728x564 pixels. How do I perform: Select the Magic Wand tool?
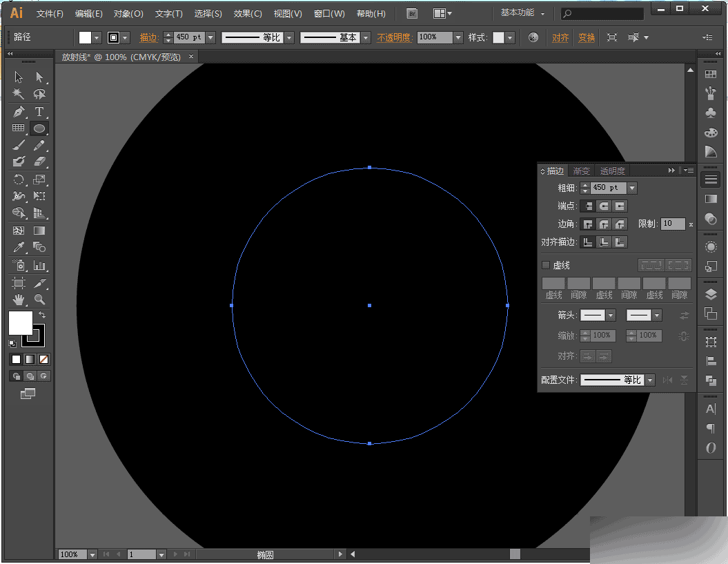[x=19, y=94]
